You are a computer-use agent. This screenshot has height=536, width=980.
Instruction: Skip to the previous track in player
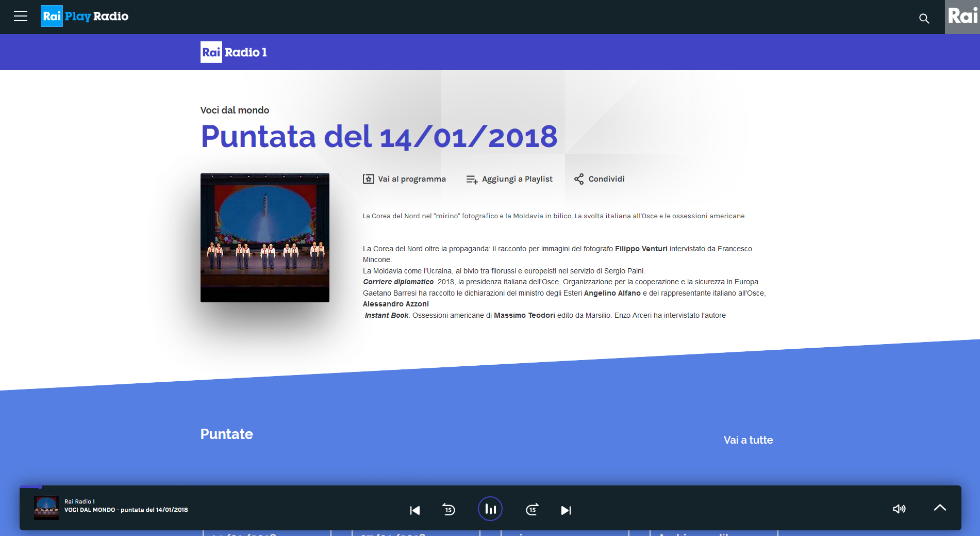coord(415,510)
